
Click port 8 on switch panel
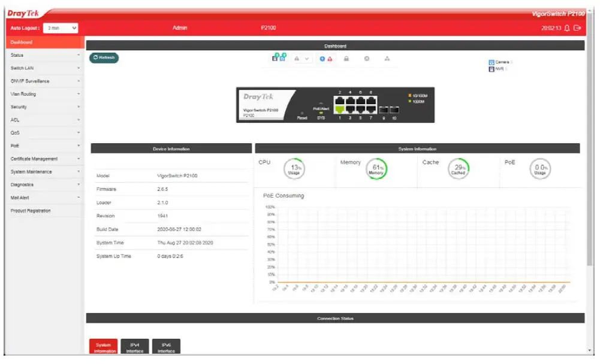tap(371, 101)
